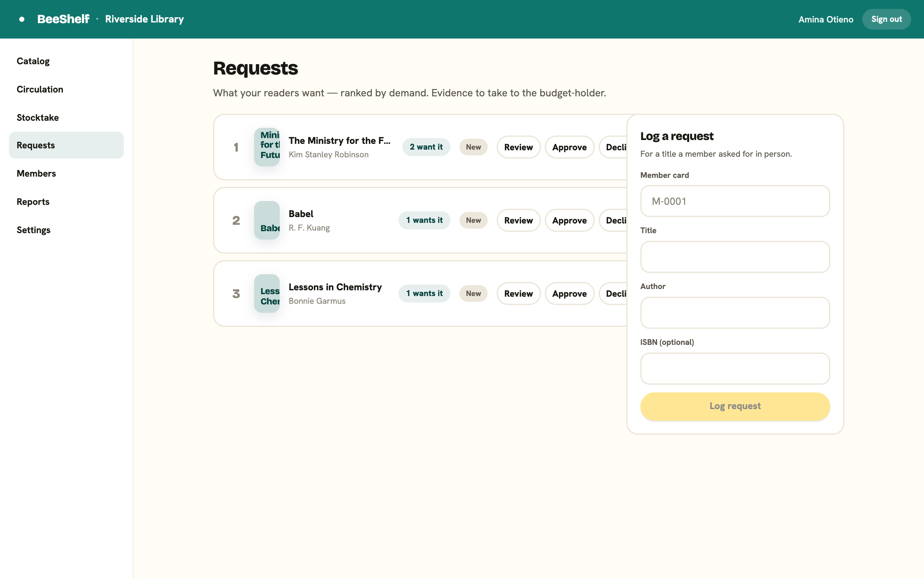Navigate to Members page
This screenshot has width=924, height=578.
[66, 173]
